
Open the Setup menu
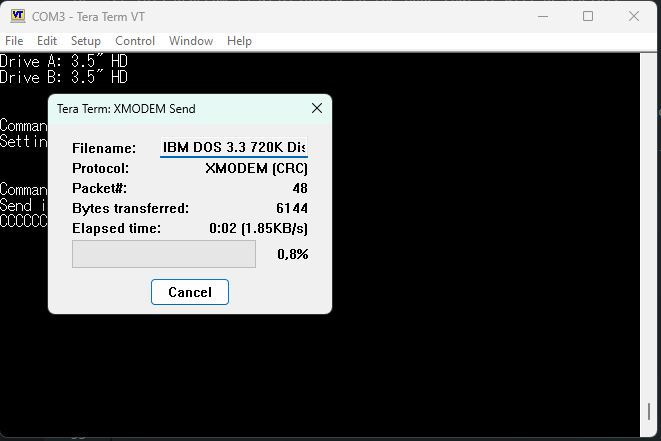click(86, 41)
